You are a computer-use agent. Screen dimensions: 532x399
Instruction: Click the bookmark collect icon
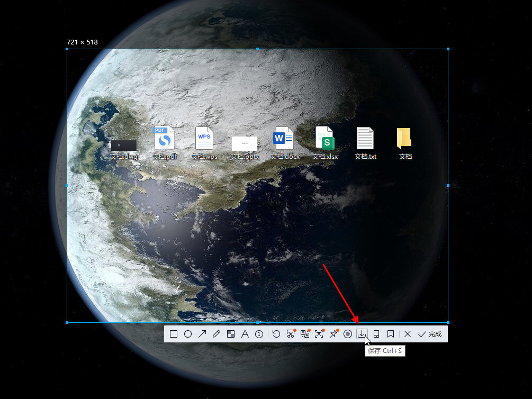pyautogui.click(x=391, y=334)
